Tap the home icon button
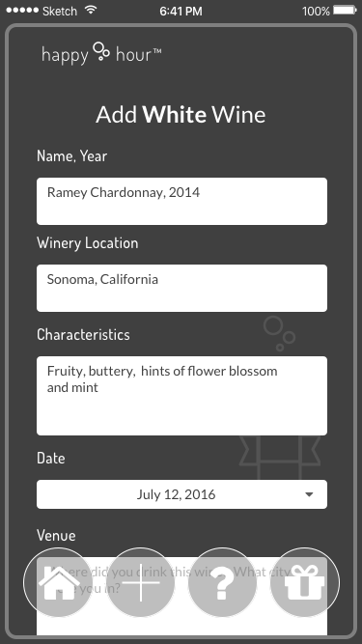Viewport: 362px width, 644px height. 58,582
